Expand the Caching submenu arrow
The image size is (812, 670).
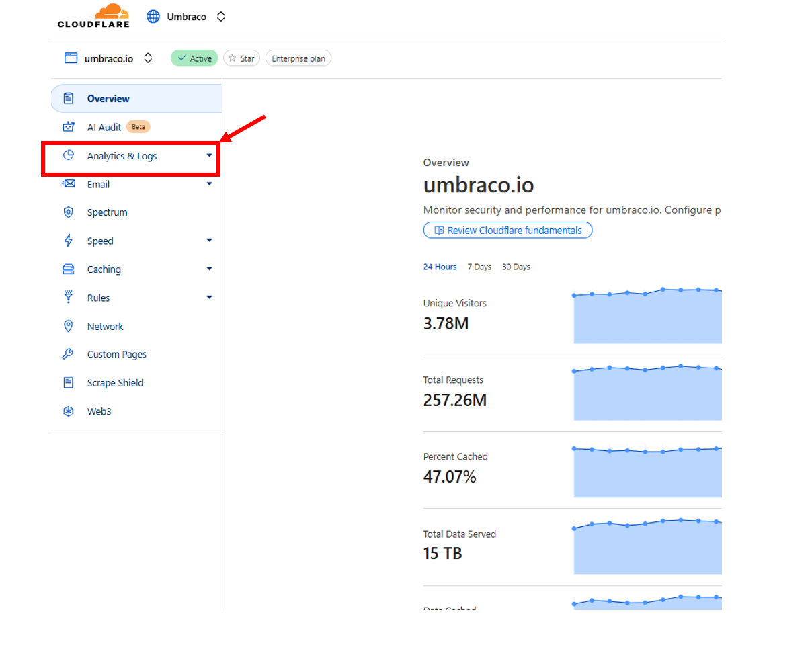point(209,269)
